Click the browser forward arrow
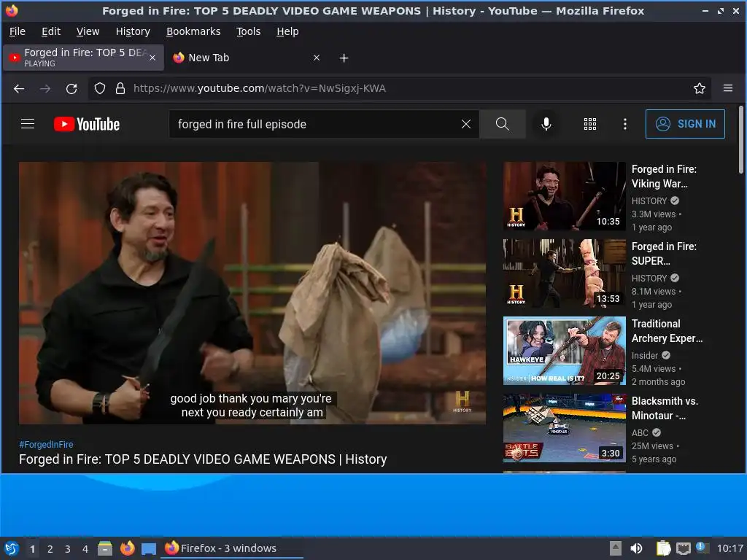This screenshot has height=560, width=747. [45, 88]
